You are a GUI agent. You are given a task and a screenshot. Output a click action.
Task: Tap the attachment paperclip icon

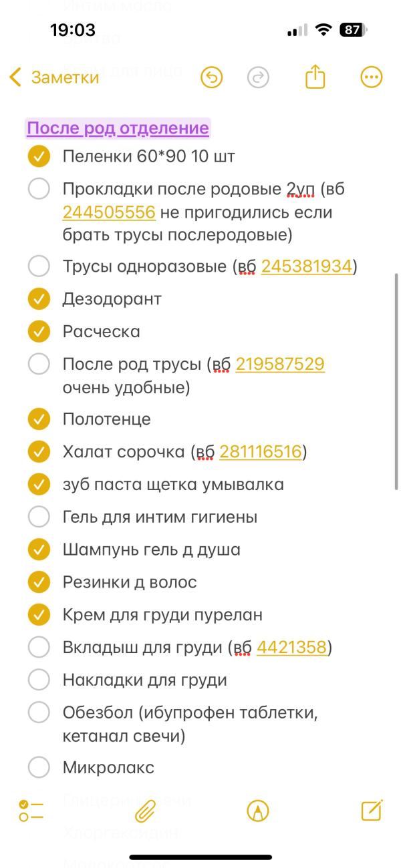[145, 810]
